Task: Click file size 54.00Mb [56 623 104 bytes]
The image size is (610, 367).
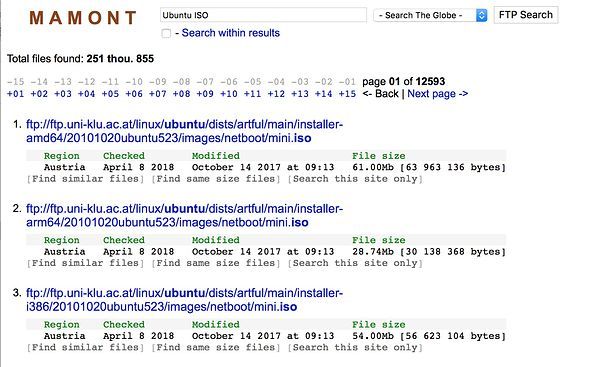Action: [429, 336]
